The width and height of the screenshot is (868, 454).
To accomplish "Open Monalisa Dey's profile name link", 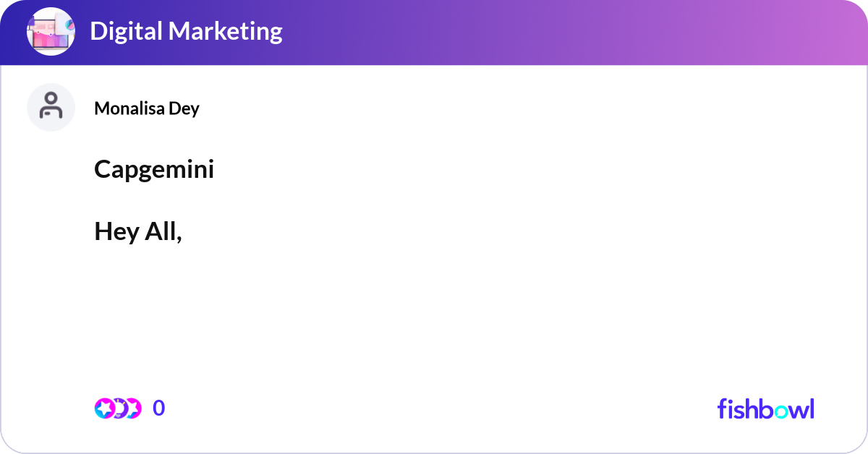I will click(146, 108).
